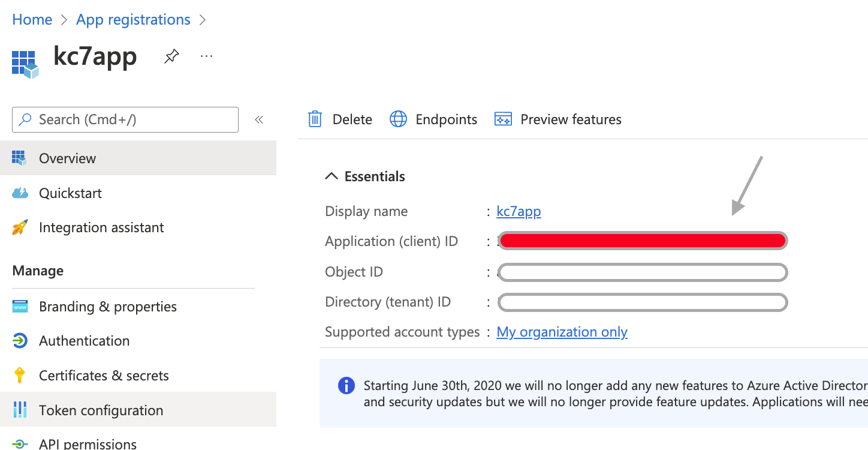Click the Certificates & secrets key icon
Image resolution: width=868 pixels, height=450 pixels.
point(19,376)
